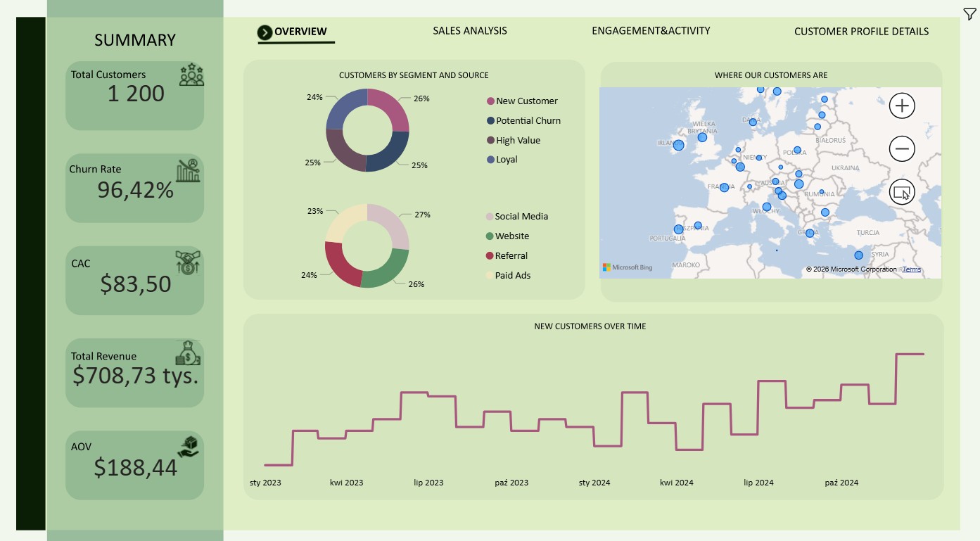Go to Customer Profile Details tab

click(861, 32)
